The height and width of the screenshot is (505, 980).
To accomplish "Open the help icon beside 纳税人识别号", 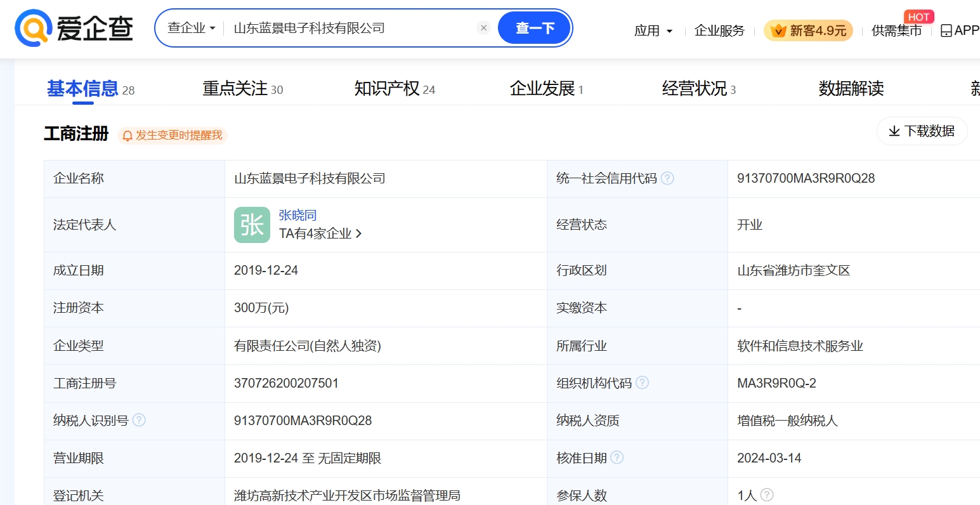I will click(x=139, y=420).
